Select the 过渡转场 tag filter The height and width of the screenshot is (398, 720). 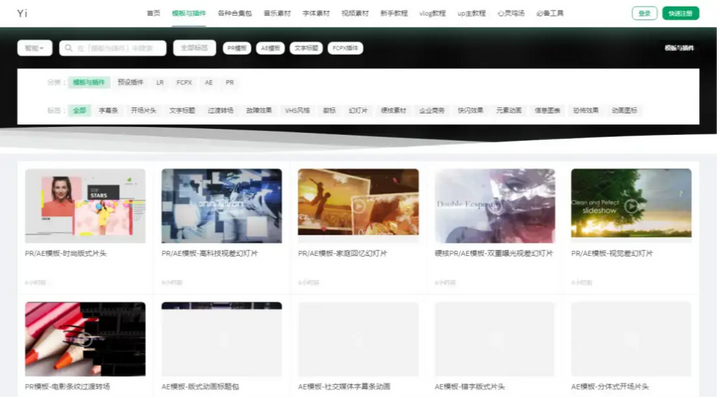click(220, 111)
